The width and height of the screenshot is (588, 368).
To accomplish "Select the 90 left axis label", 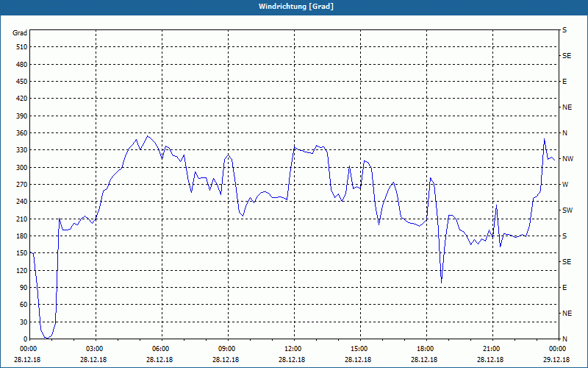I will coord(24,288).
